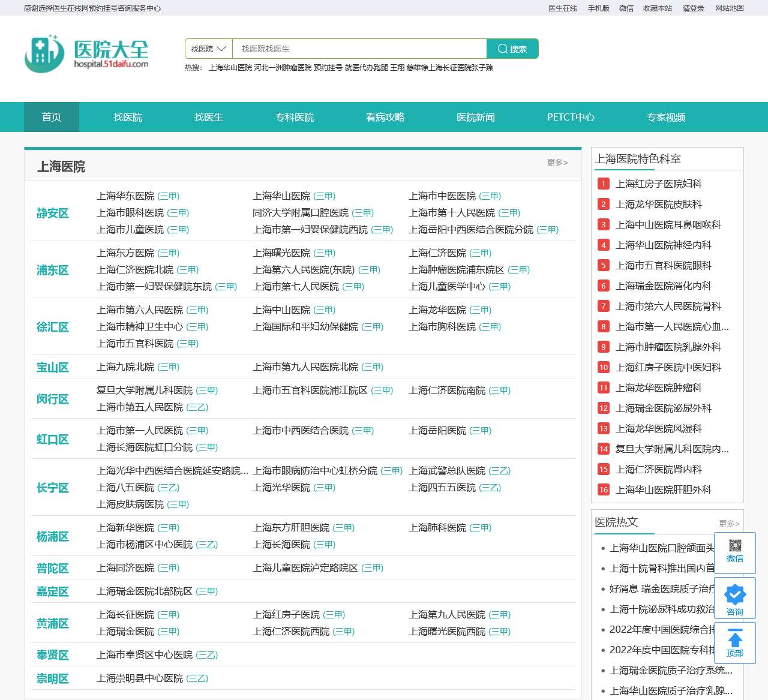Select the 浦东区 district label
Image resolution: width=768 pixels, height=700 pixels.
coord(53,270)
